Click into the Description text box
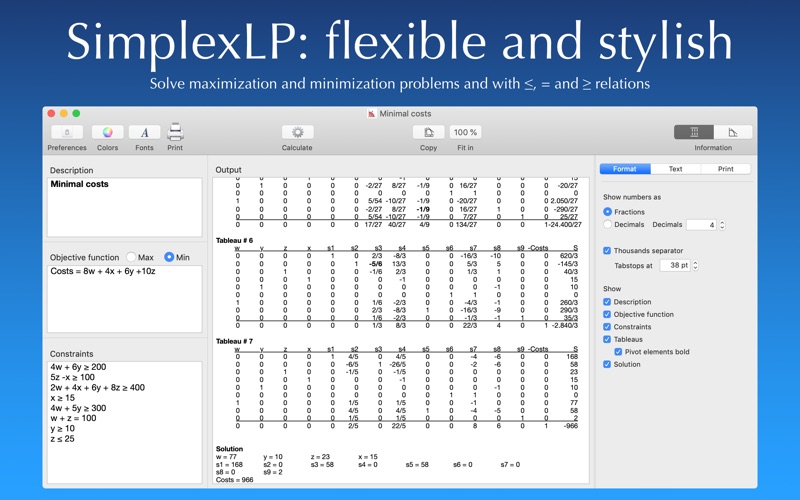Image resolution: width=800 pixels, height=500 pixels. [124, 207]
